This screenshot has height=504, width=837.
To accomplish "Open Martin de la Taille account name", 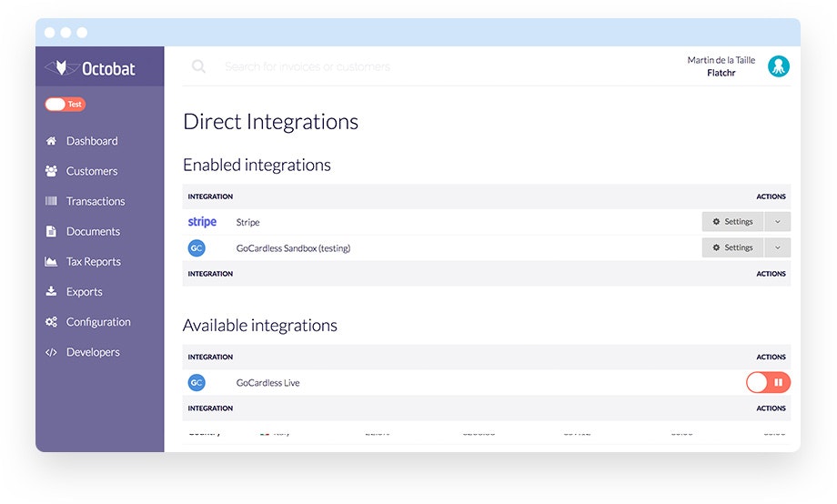I will point(721,60).
